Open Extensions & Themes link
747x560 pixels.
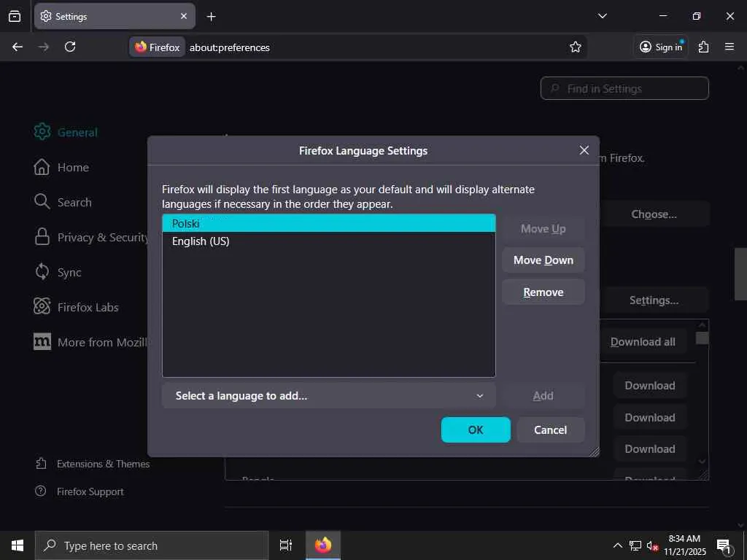(93, 464)
